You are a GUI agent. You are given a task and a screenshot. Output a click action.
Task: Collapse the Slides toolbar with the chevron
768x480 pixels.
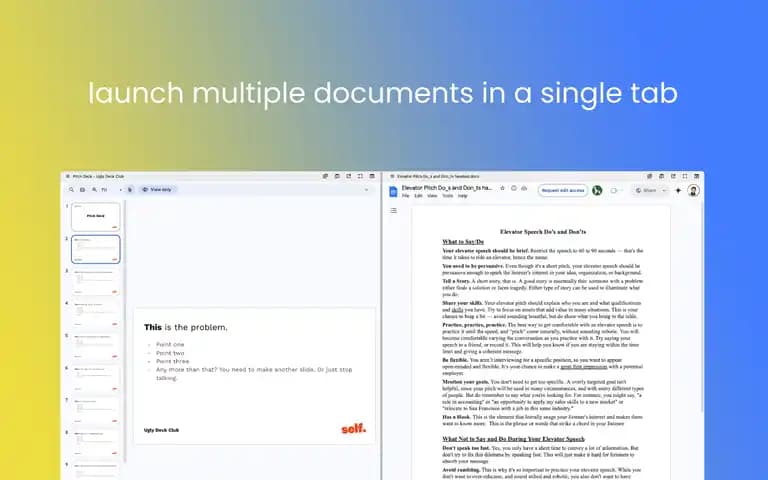[366, 190]
